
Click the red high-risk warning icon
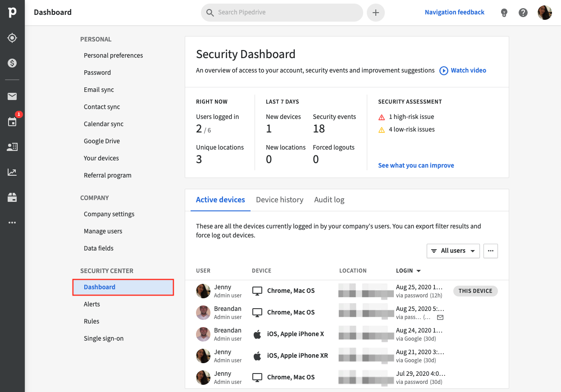(382, 117)
